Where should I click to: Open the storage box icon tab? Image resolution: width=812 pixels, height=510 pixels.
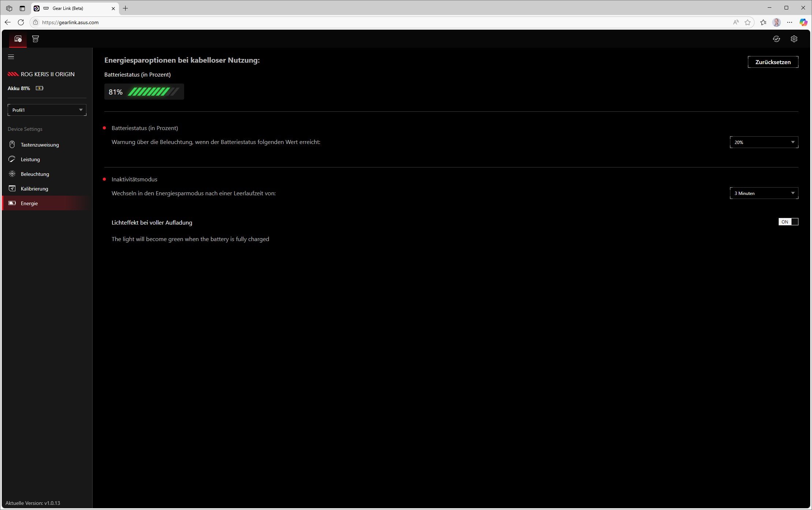click(x=36, y=39)
